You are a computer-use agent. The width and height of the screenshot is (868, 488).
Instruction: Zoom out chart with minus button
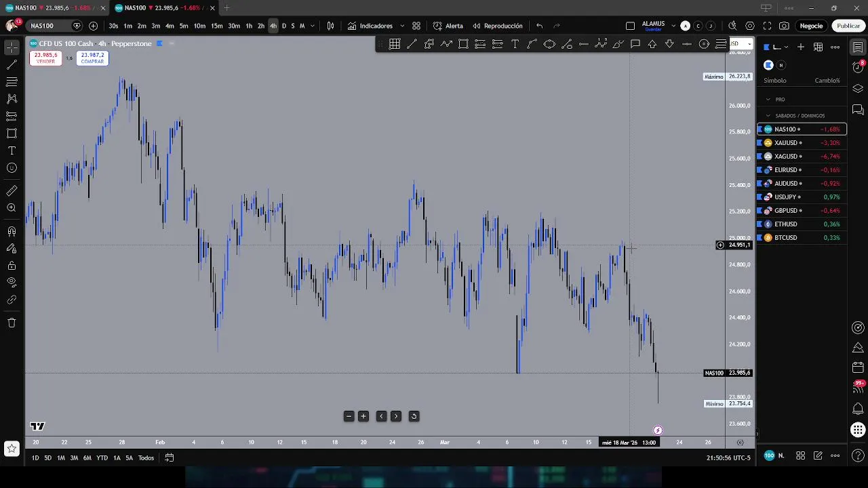pyautogui.click(x=349, y=416)
